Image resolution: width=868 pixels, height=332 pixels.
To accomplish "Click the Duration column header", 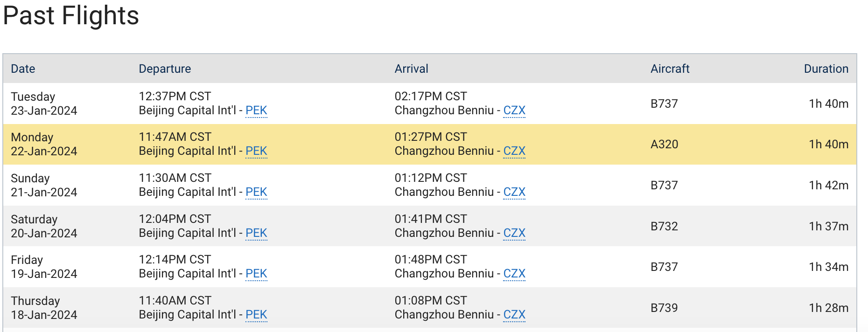I will tap(826, 69).
